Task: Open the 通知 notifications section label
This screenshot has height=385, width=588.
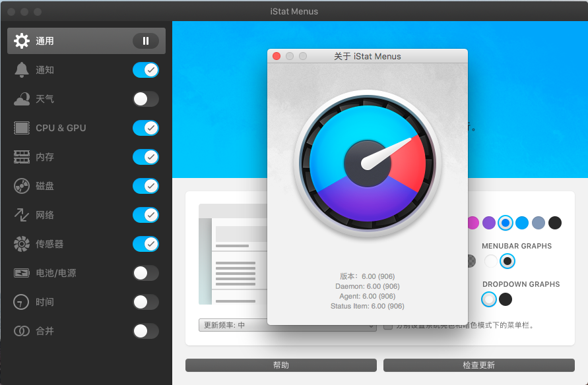Action: pos(45,70)
